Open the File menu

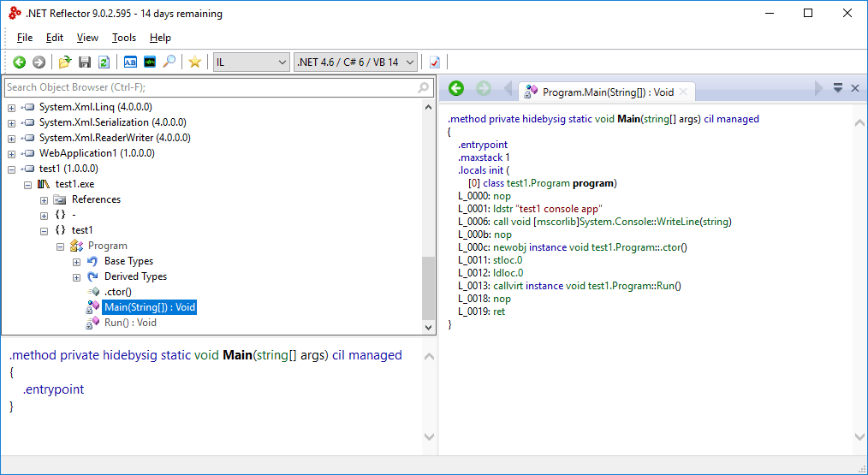pos(25,38)
